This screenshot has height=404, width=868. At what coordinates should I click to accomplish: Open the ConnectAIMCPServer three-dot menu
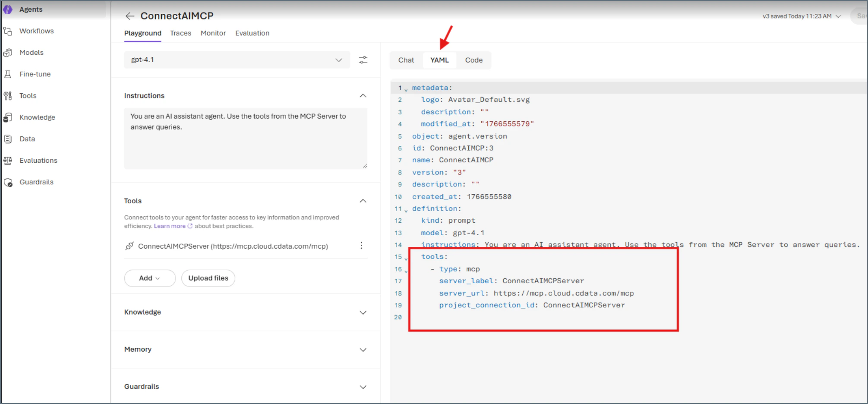(x=362, y=246)
